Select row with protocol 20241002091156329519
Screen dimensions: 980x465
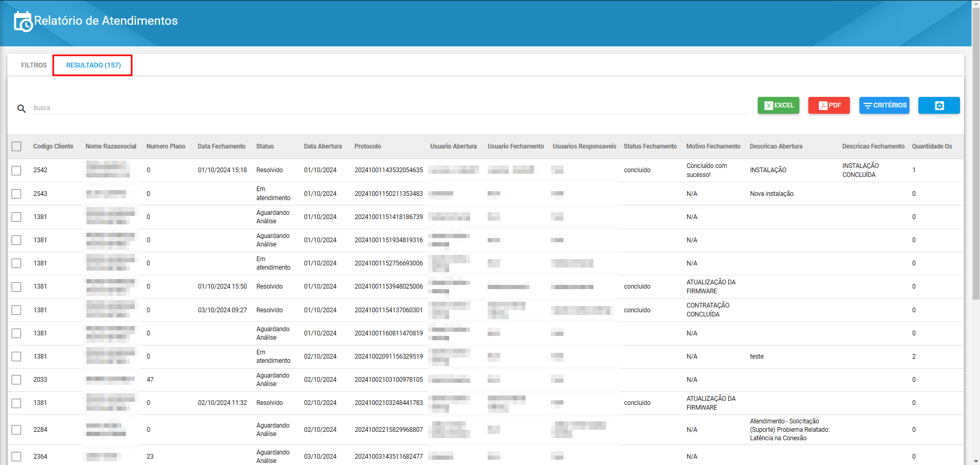click(x=16, y=357)
